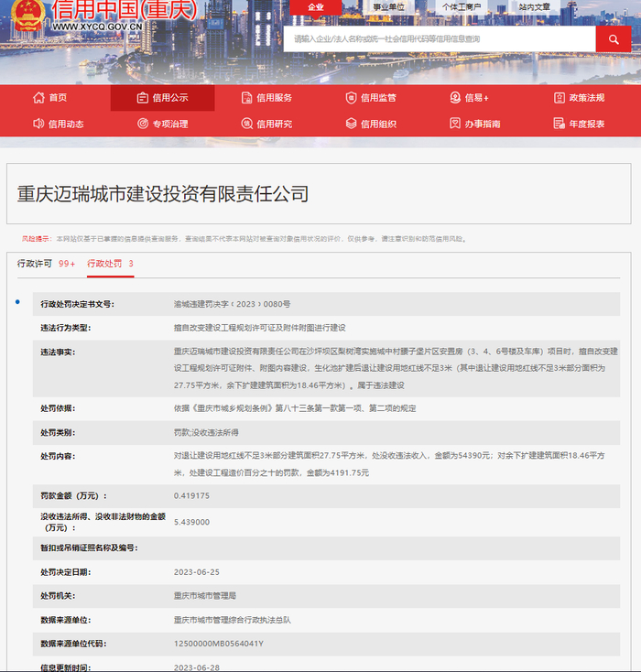Go to the 信用研究 section
Screen dimensions: 641x672
(275, 124)
